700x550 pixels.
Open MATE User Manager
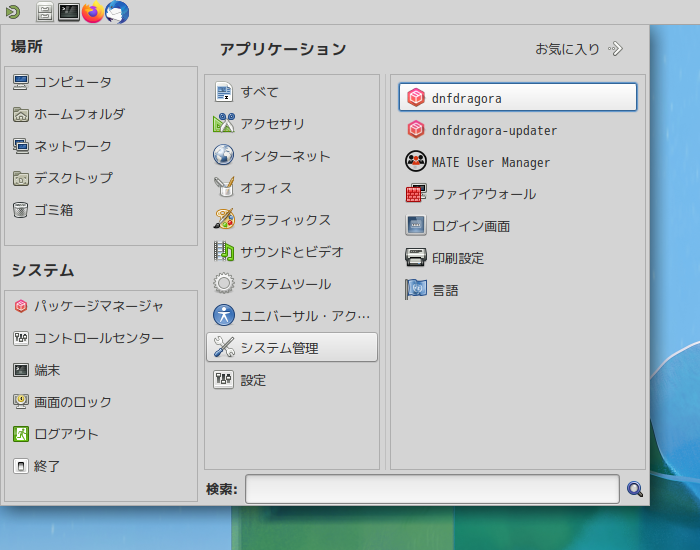click(518, 162)
